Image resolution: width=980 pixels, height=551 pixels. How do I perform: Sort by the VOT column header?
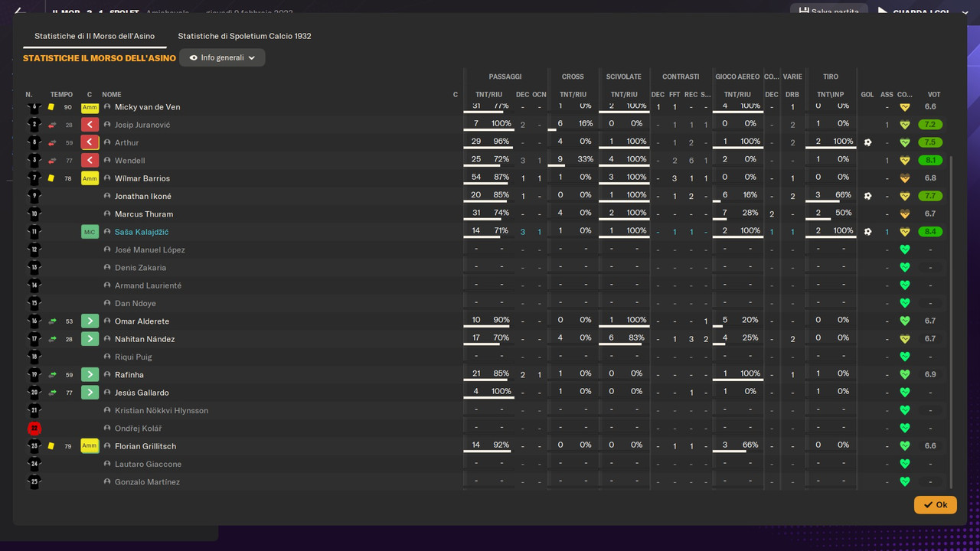coord(933,95)
